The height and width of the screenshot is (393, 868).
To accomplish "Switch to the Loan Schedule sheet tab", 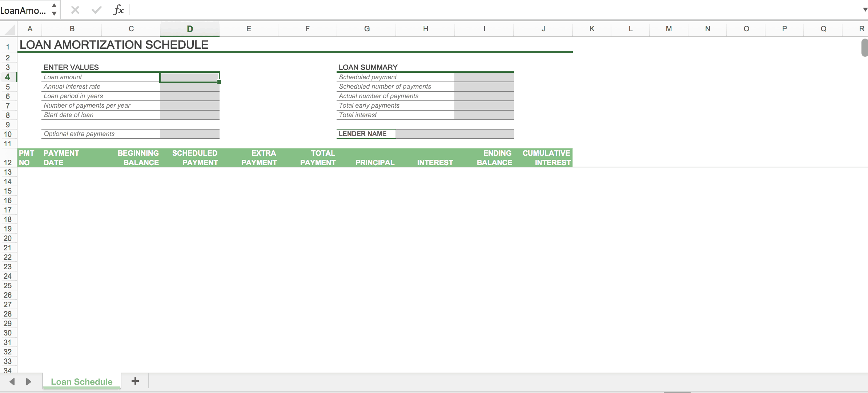I will (82, 382).
